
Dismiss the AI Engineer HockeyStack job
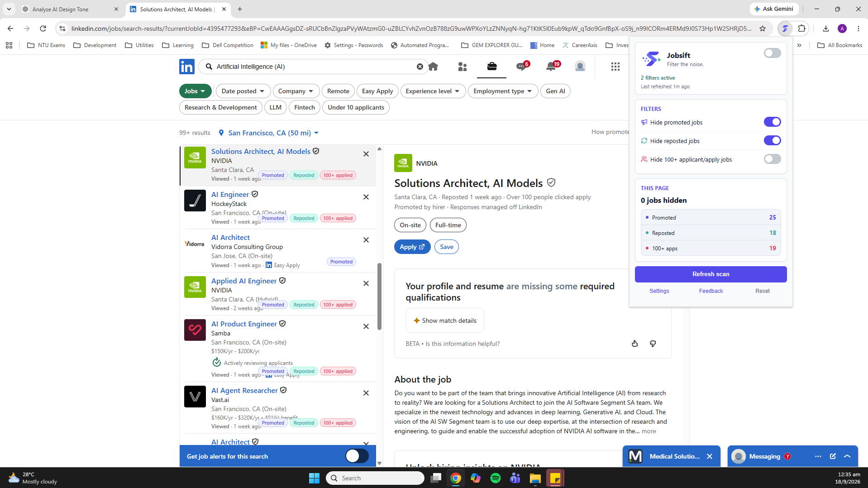click(x=366, y=197)
